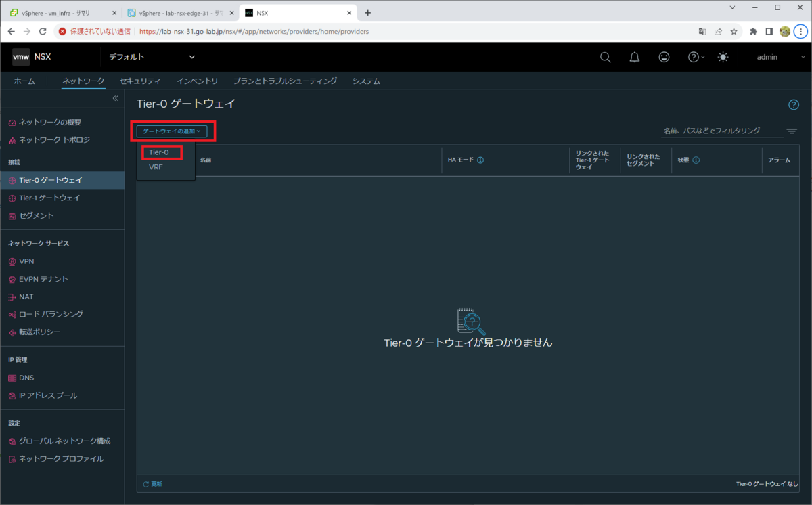Click リンクされた Tier-1 ゲートウェイ column header

coord(593,160)
